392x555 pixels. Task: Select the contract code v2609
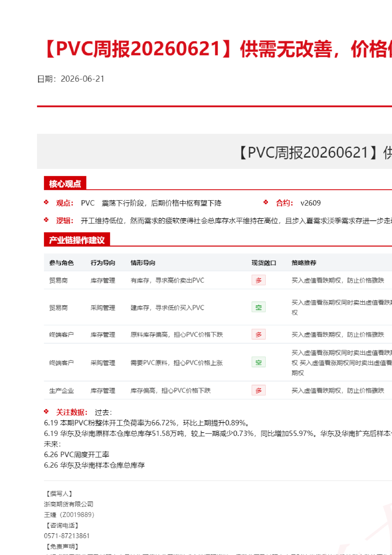click(x=310, y=203)
